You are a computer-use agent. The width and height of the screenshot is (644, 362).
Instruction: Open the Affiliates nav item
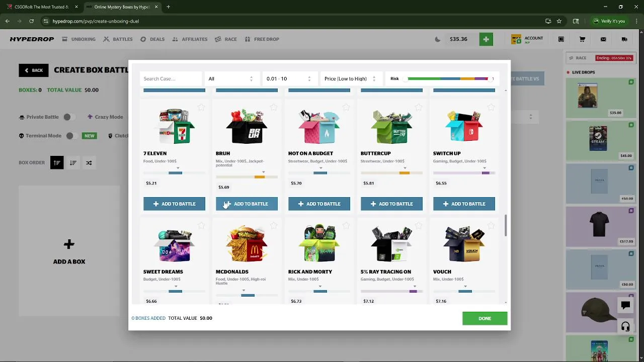pyautogui.click(x=190, y=39)
